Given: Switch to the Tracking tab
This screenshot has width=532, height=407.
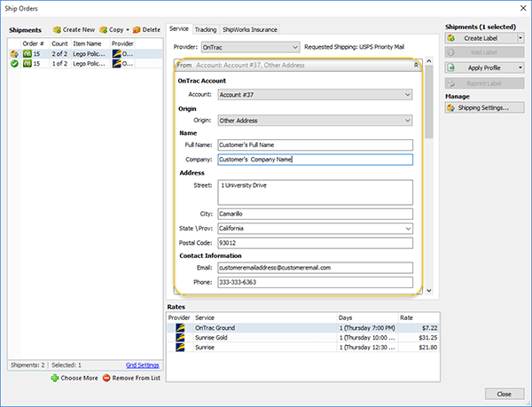Looking at the screenshot, I should [206, 30].
